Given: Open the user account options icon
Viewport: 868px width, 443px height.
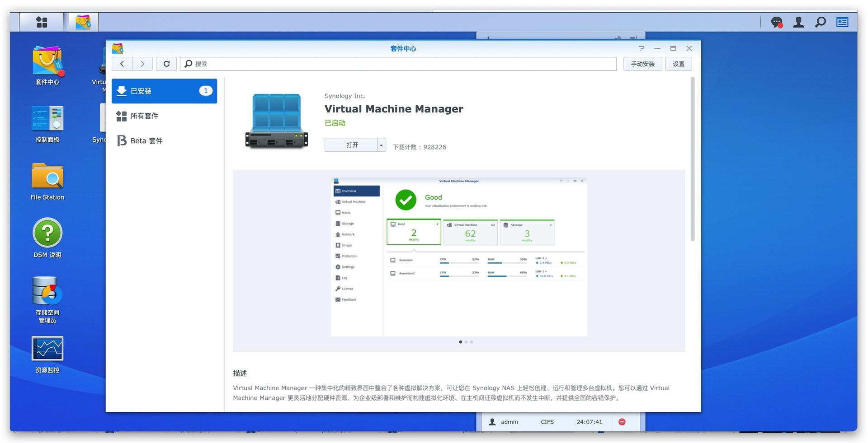Looking at the screenshot, I should click(x=798, y=22).
